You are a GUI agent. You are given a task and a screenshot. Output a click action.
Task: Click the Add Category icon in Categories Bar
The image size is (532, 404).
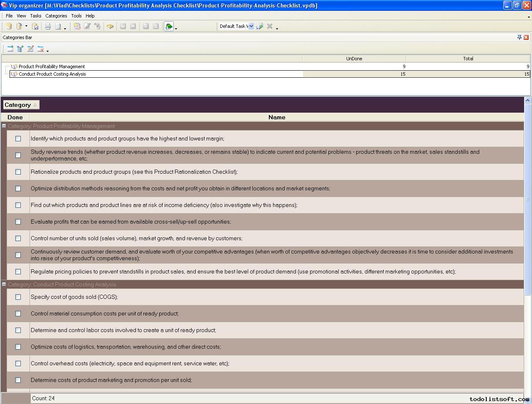10,49
